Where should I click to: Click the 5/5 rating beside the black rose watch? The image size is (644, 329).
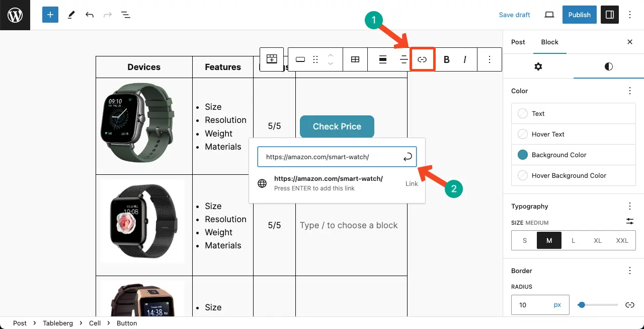[274, 225]
